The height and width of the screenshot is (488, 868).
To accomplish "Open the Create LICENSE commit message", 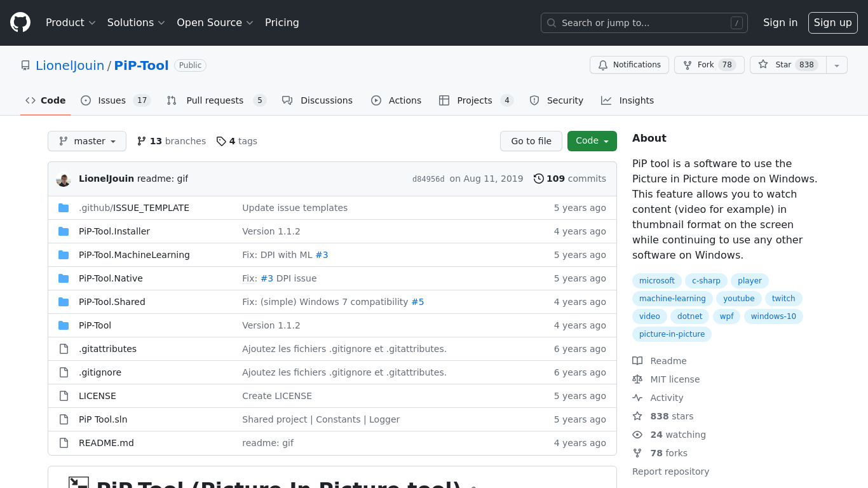I will [x=277, y=396].
